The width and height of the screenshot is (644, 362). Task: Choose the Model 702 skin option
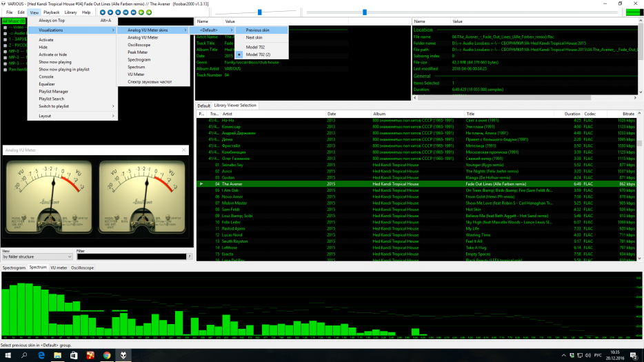(255, 47)
